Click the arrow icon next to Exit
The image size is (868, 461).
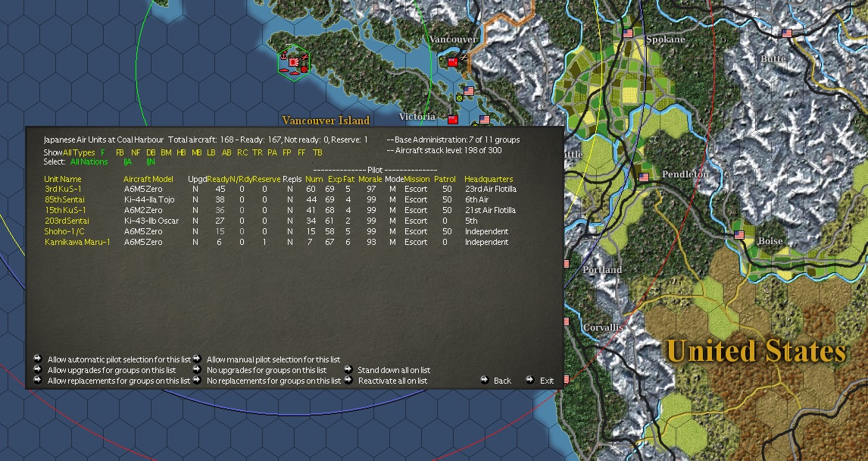point(529,380)
